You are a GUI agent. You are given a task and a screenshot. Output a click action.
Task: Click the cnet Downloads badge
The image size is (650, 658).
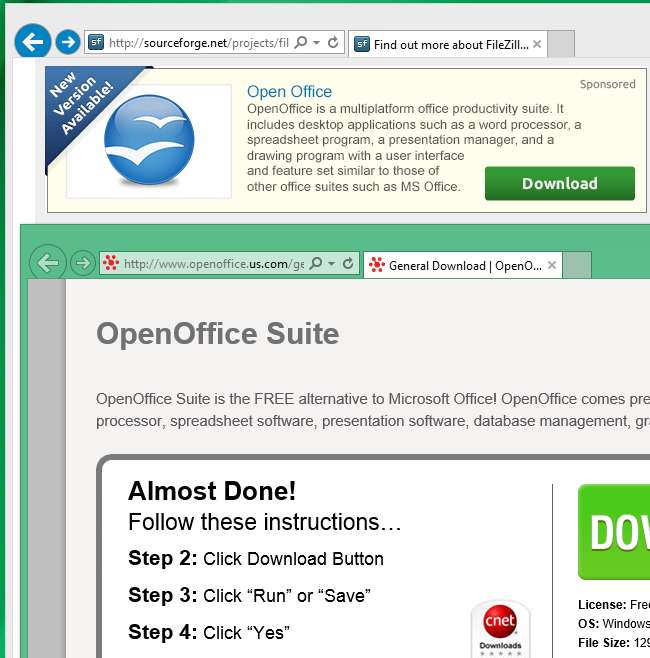[500, 629]
